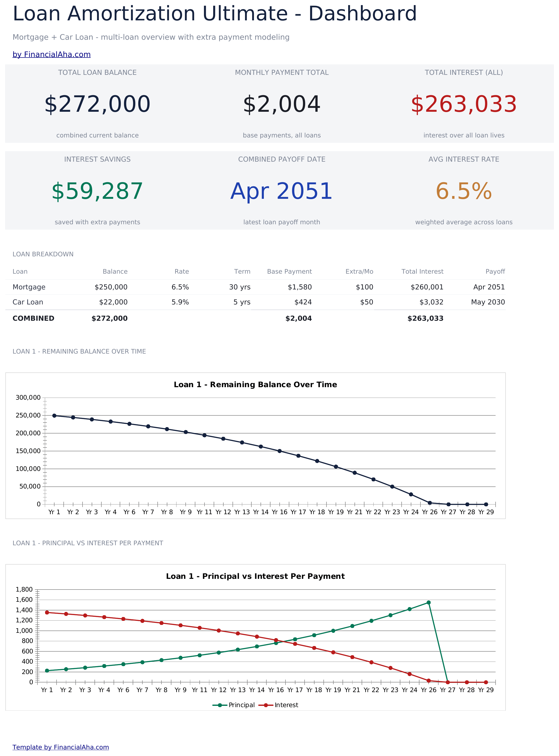
Task: Click 'latest loan payoff month' caption
Action: [x=281, y=222]
